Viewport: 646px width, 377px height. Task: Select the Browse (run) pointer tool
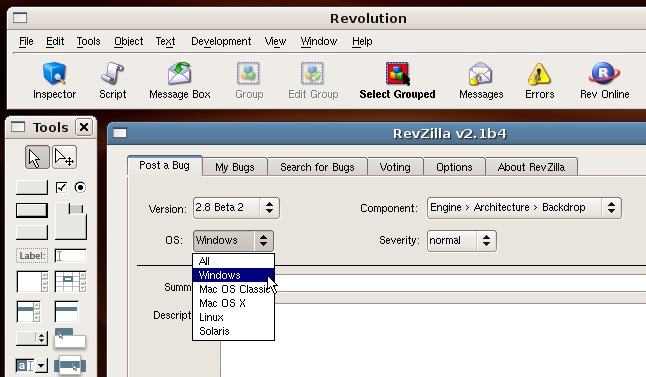[x=37, y=157]
